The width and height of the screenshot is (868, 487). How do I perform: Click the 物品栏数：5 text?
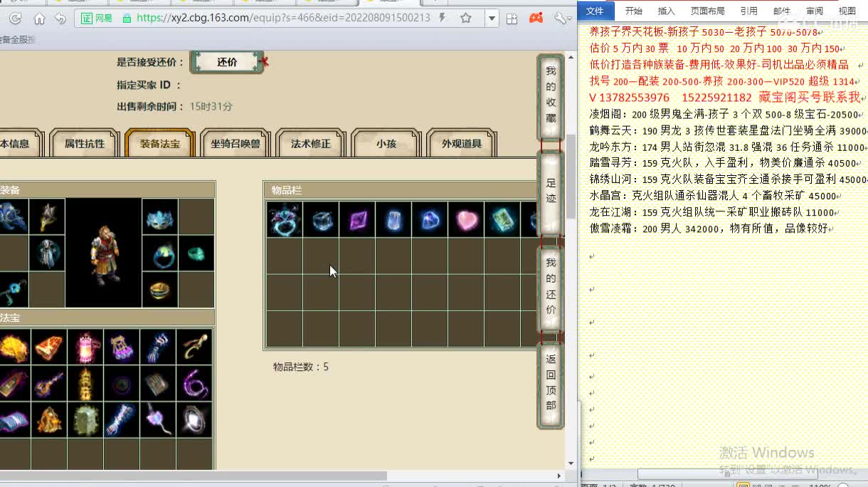(301, 367)
